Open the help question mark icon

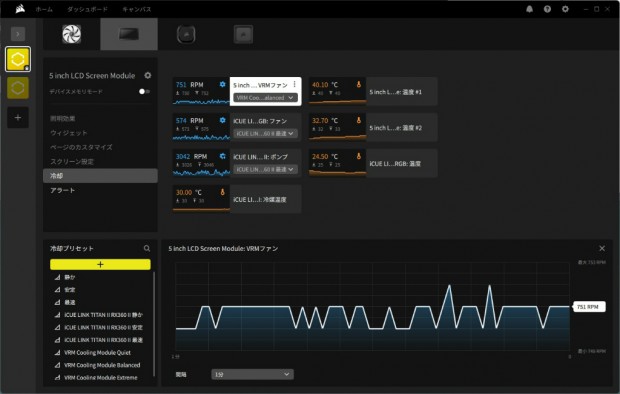[547, 9]
